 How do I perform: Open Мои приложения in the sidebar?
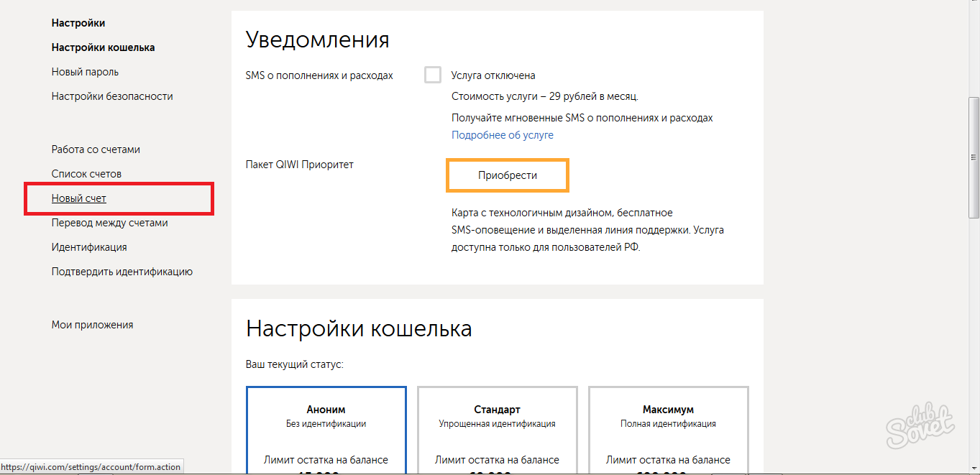pyautogui.click(x=92, y=325)
